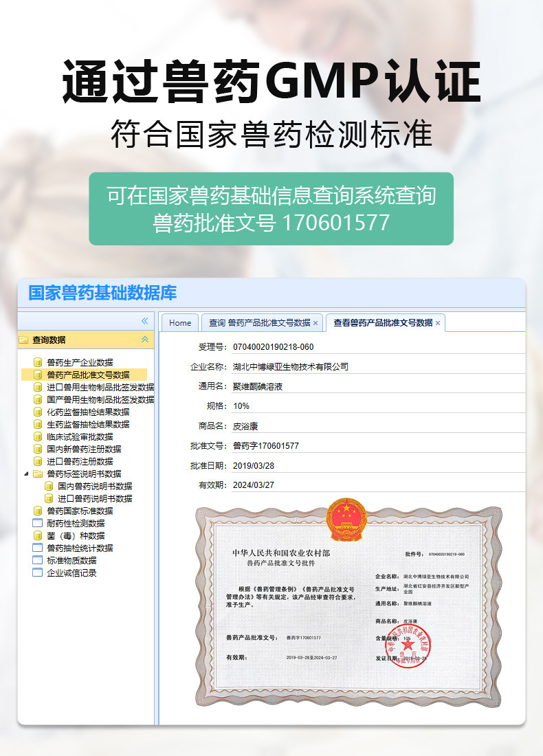Screen dimensions: 543x756
Task: Select the icon beside 化药监督抽检结果数据
Action: click(38, 412)
